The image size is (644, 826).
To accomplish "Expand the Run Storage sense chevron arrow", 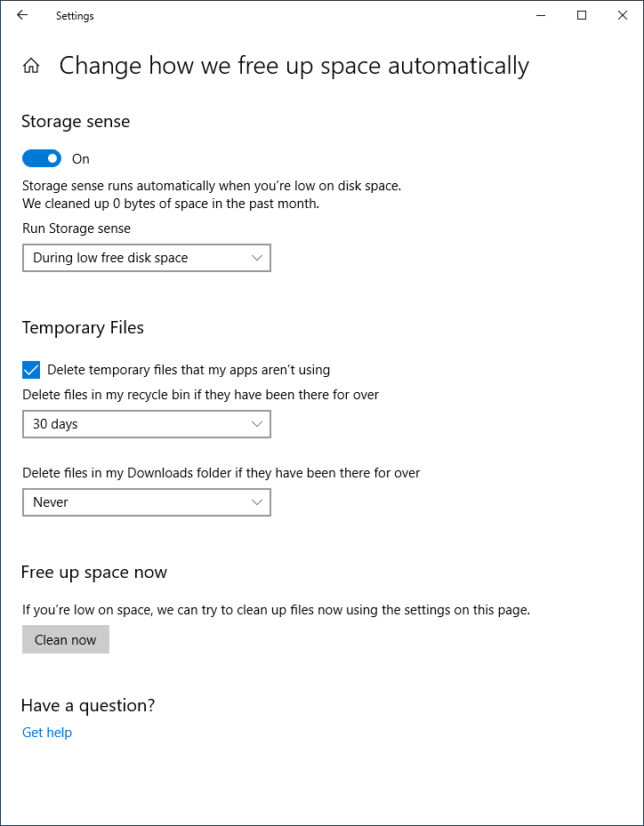I will (257, 258).
